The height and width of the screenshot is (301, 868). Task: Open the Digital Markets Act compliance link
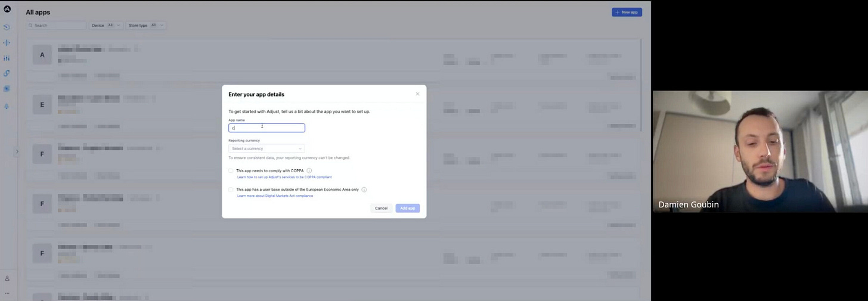275,196
